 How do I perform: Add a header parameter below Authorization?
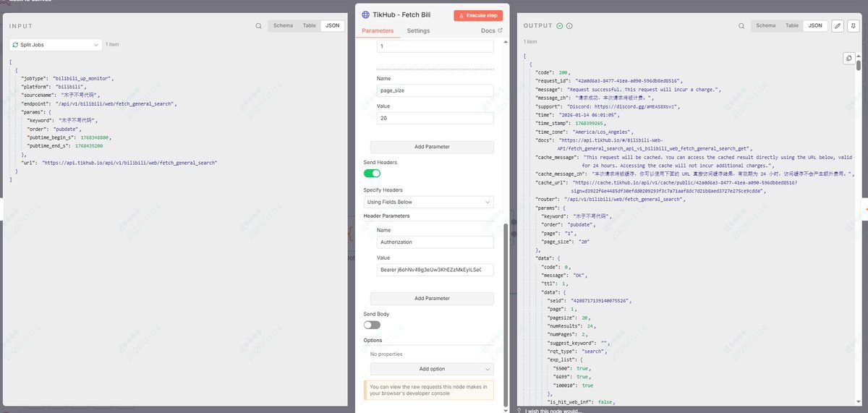click(x=432, y=298)
